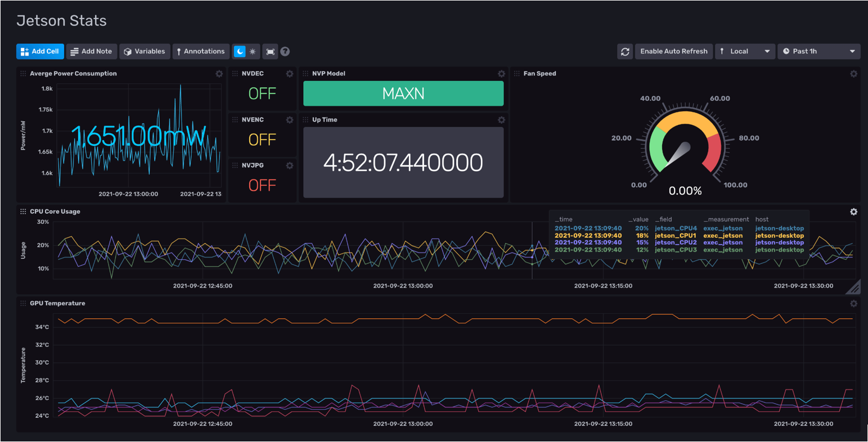Click the Add Cell button
The height and width of the screenshot is (442, 868).
point(40,51)
